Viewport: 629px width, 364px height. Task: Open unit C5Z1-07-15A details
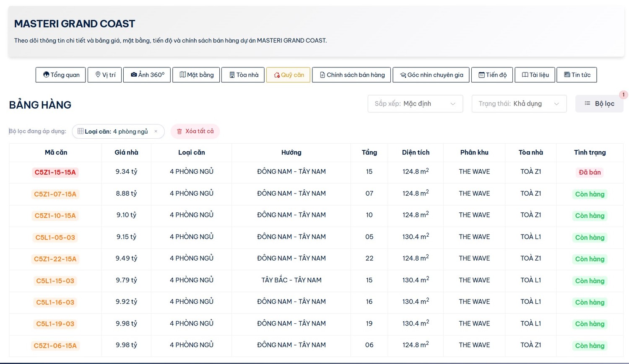click(55, 194)
